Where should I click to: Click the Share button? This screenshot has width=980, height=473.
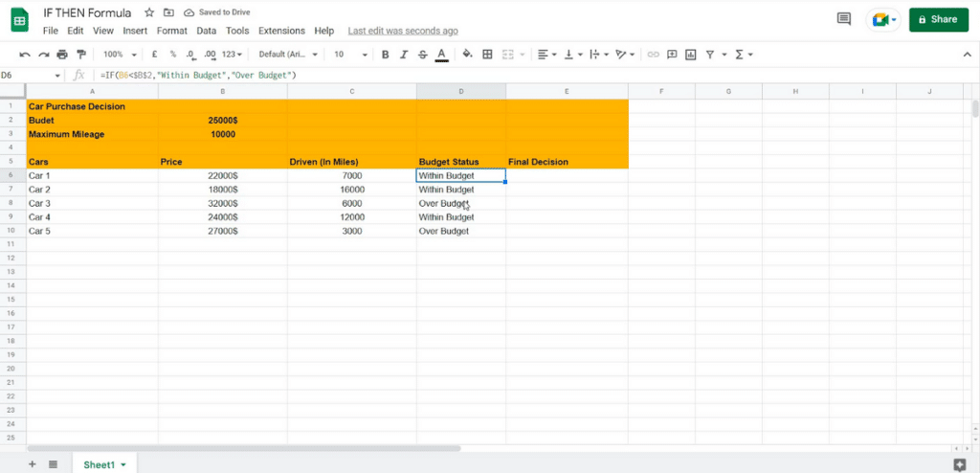click(x=939, y=19)
